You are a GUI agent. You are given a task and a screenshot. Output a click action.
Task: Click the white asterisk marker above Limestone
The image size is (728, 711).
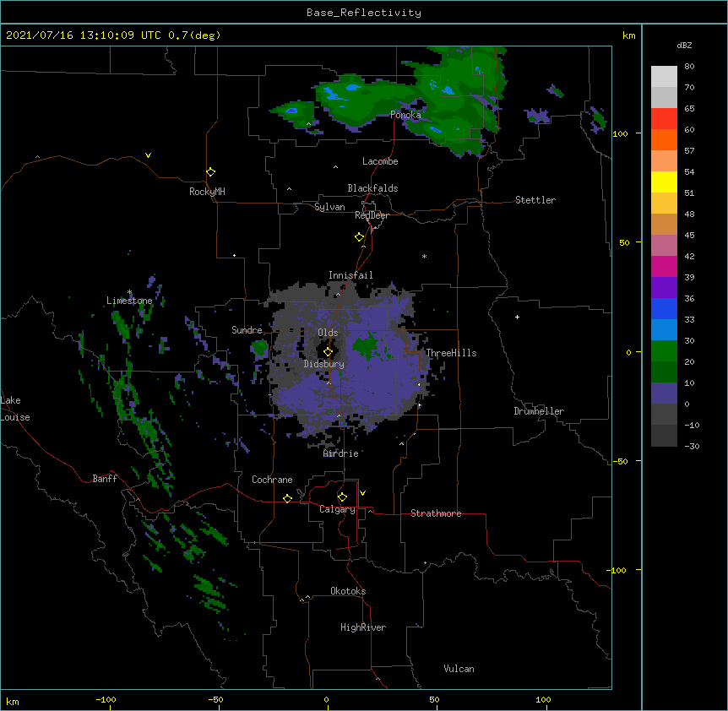[x=129, y=292]
